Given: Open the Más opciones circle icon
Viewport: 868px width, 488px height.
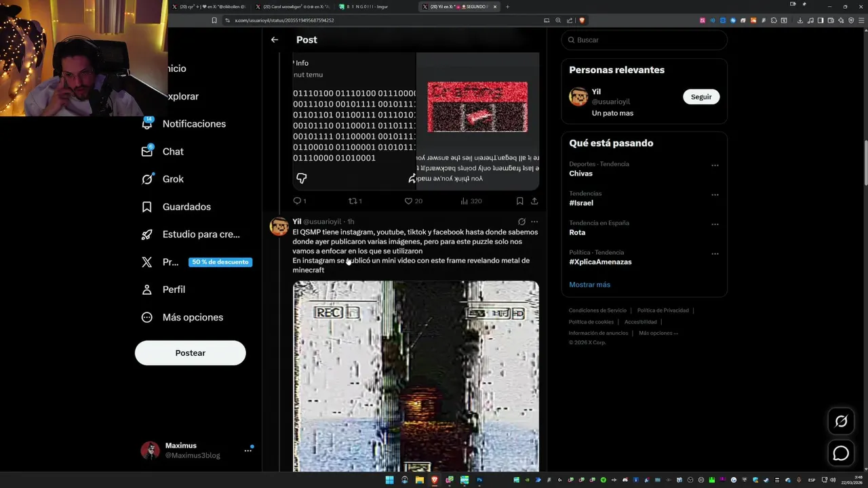Looking at the screenshot, I should 147,317.
